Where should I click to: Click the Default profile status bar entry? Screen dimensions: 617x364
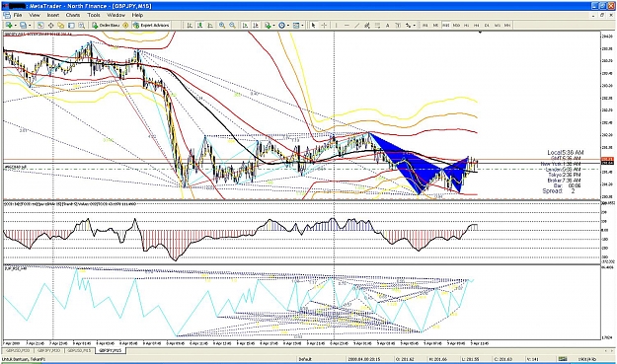point(305,359)
